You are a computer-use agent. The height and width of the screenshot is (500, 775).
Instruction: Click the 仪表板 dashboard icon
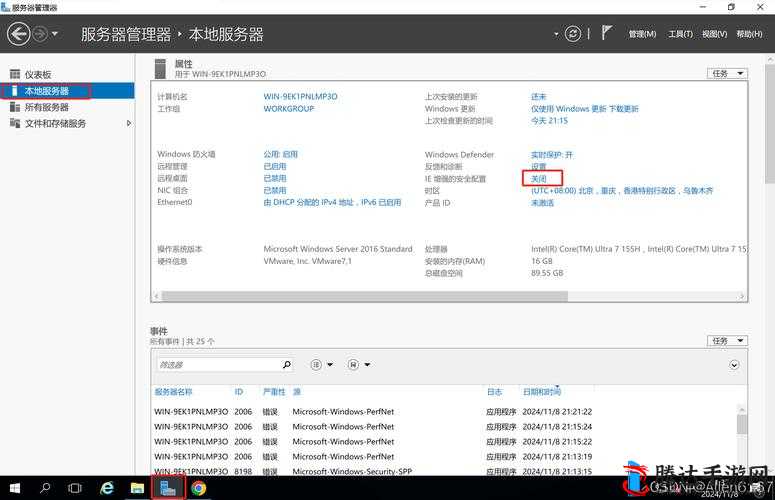(x=15, y=74)
